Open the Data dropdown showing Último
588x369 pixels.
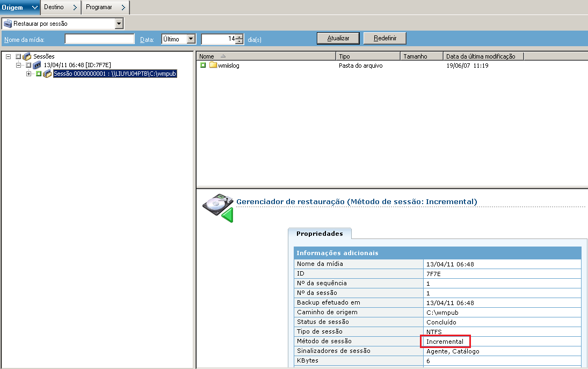(191, 38)
